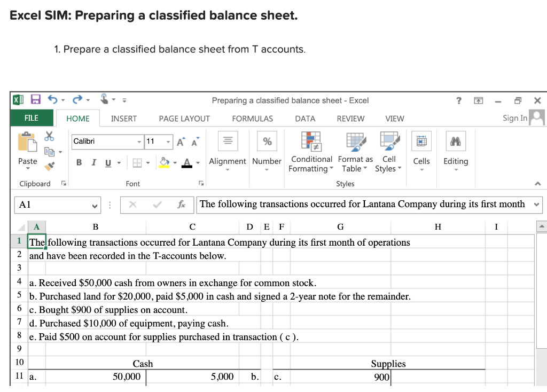Open the Clipboard dialog launcher
This screenshot has height=392, width=547.
62,184
